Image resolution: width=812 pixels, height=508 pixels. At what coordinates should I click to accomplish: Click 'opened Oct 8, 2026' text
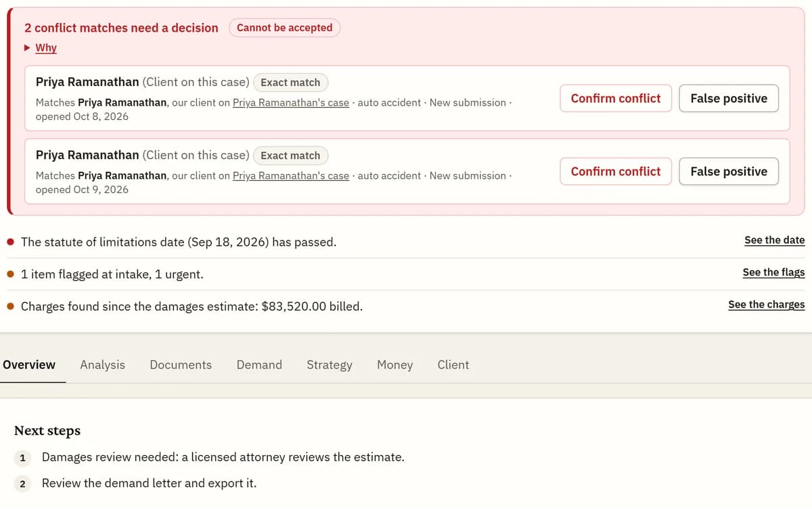click(x=82, y=117)
